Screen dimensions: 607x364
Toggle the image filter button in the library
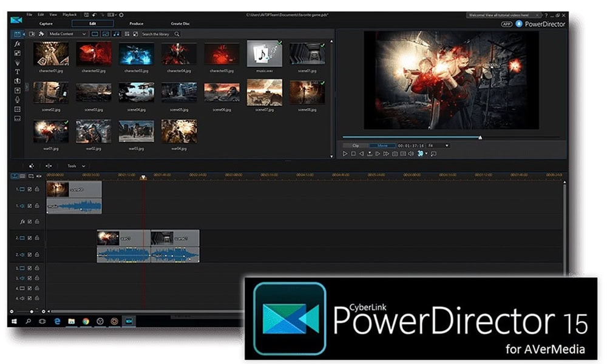105,34
